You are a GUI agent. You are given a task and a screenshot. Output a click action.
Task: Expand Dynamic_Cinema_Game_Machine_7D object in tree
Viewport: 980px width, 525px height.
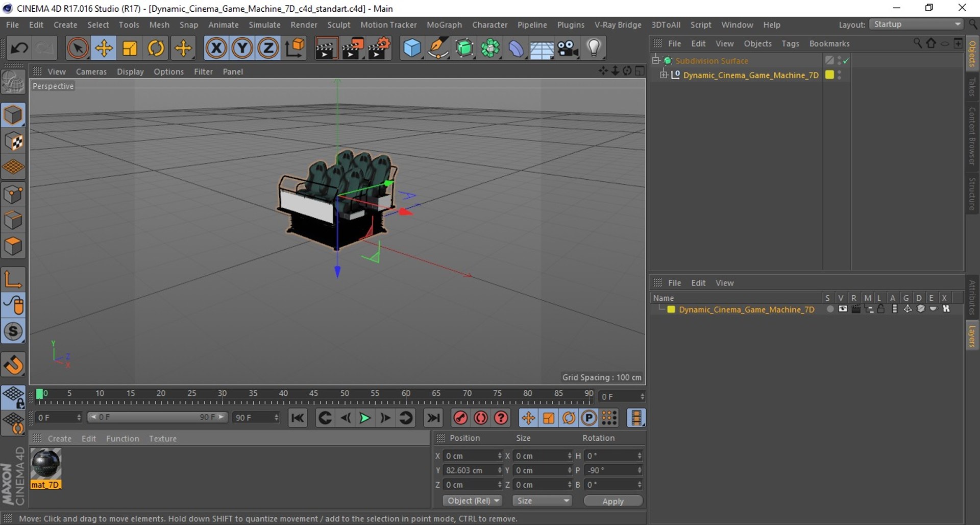click(x=664, y=75)
